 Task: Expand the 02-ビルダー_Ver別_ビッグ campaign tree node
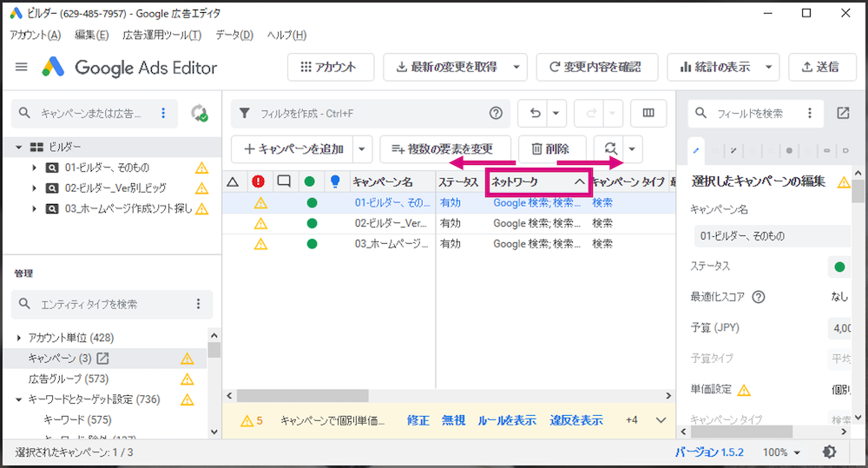click(x=34, y=188)
